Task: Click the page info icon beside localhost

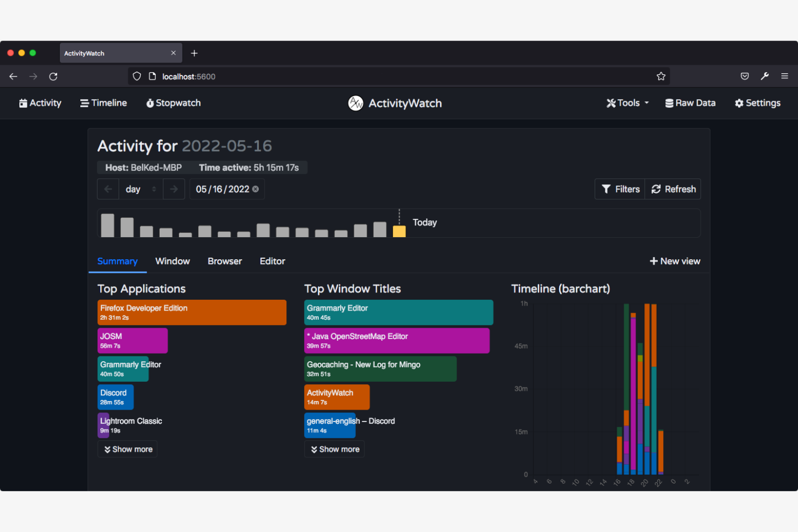Action: pyautogui.click(x=152, y=77)
